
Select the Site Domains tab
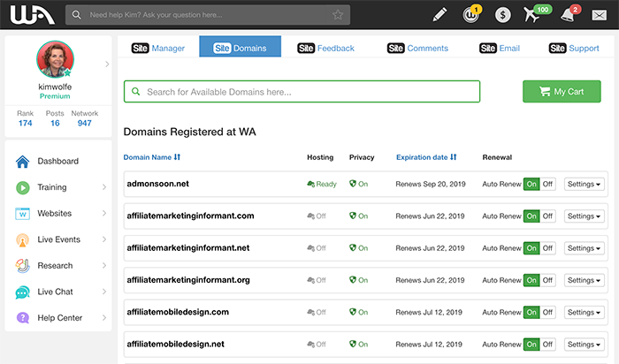click(240, 47)
